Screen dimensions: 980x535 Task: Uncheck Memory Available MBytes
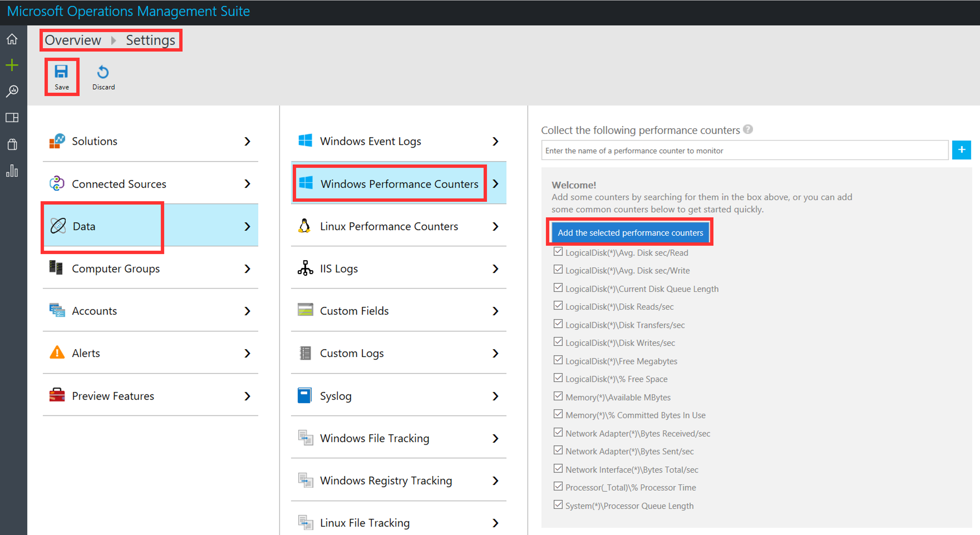pos(558,396)
